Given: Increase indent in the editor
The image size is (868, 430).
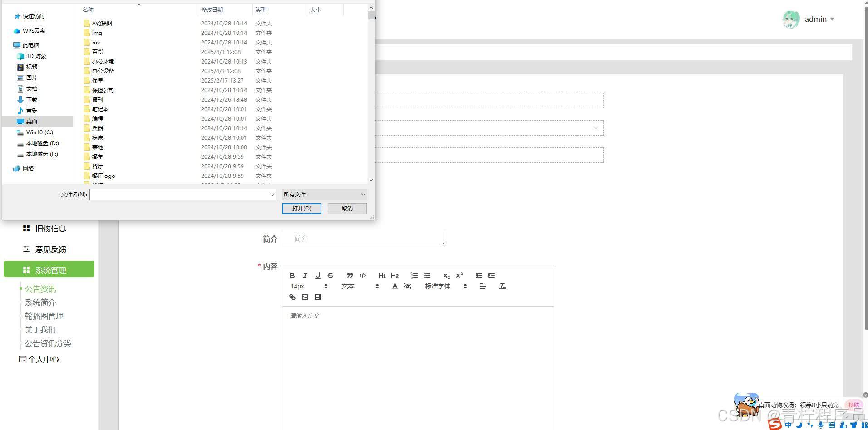Looking at the screenshot, I should click(x=492, y=275).
